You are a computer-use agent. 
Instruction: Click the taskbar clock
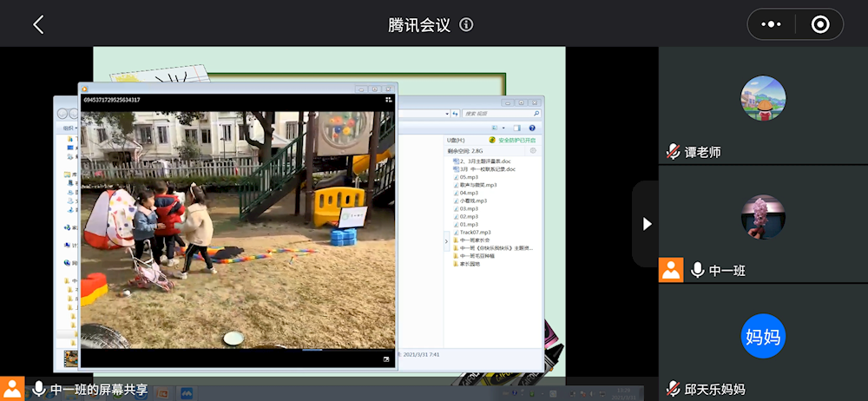tap(622, 393)
